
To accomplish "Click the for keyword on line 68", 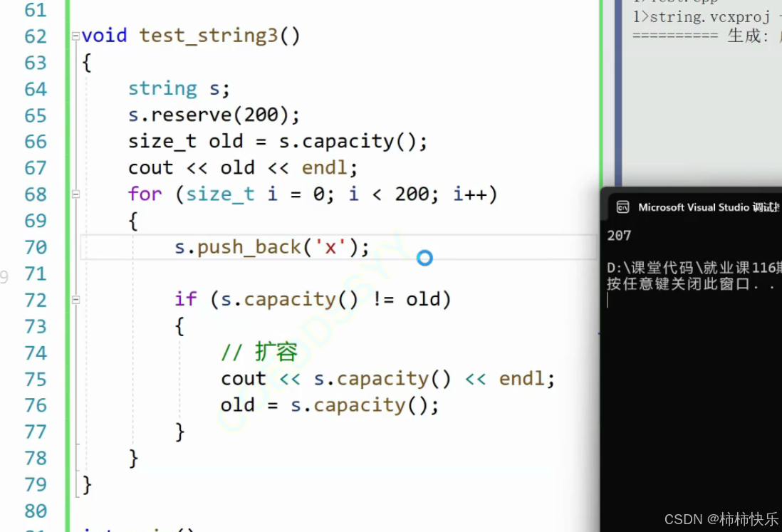I will click(x=145, y=194).
